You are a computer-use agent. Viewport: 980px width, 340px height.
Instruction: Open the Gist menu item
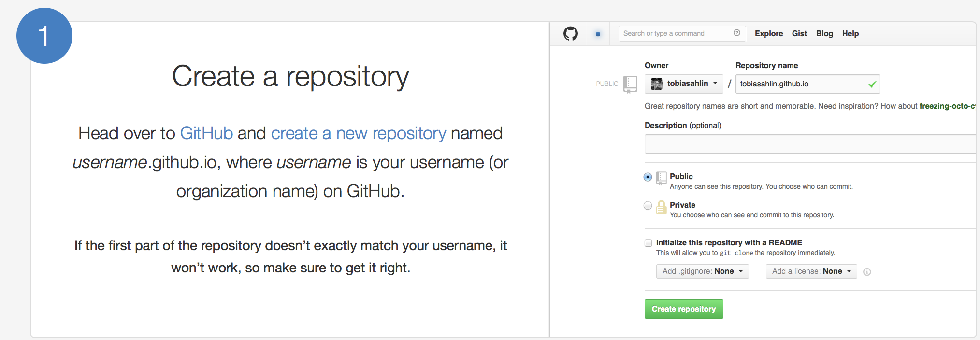[799, 33]
